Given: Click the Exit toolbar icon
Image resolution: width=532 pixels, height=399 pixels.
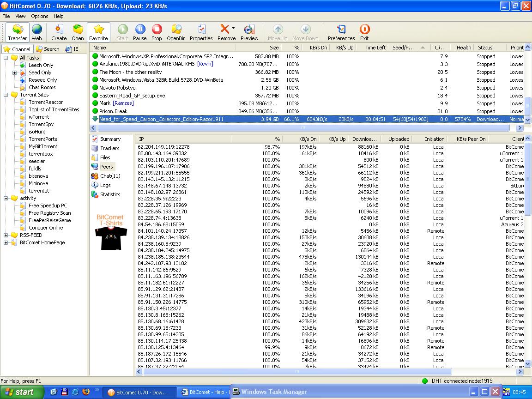Looking at the screenshot, I should pyautogui.click(x=364, y=32).
